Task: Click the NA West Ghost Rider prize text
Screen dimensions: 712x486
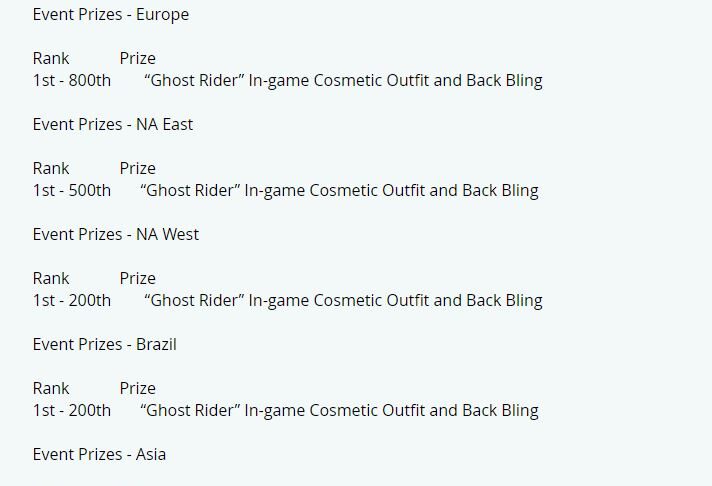Action: tap(343, 300)
